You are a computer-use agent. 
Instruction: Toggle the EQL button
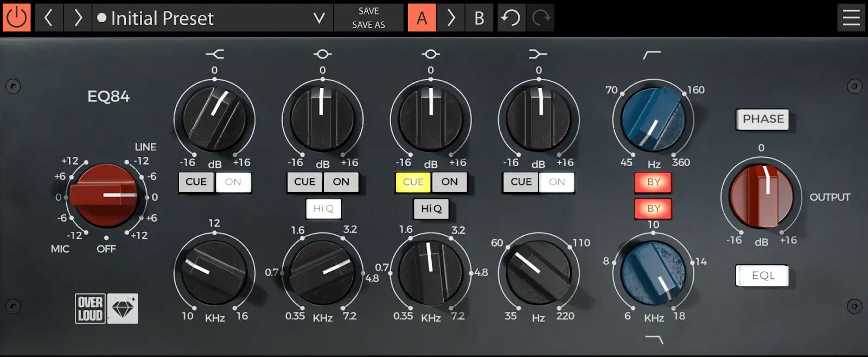[762, 276]
